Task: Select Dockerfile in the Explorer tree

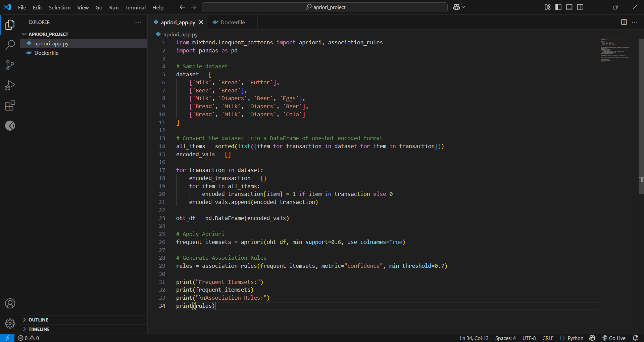Action: [x=84, y=53]
